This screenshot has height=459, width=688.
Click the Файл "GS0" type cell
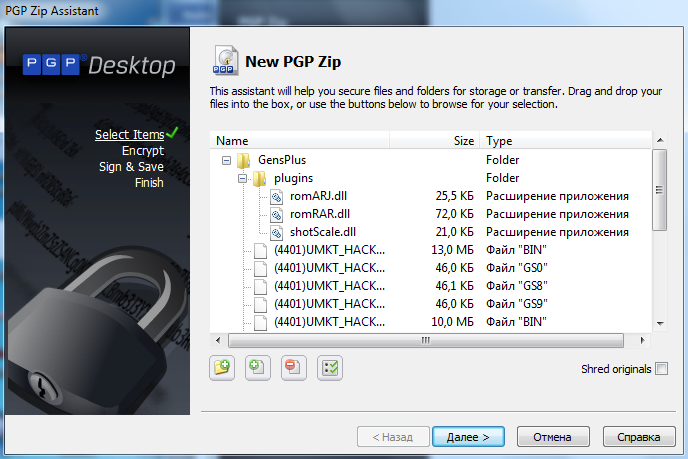point(516,268)
